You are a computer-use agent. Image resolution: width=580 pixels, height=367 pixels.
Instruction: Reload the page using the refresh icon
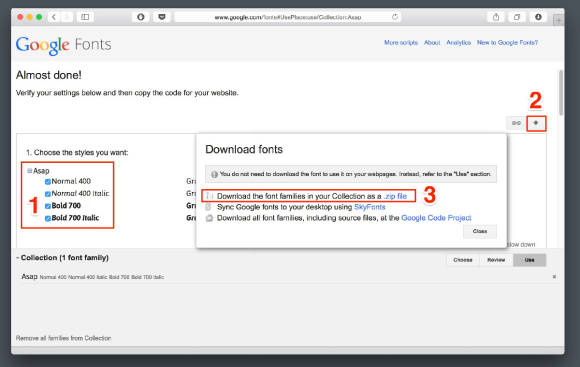point(395,17)
